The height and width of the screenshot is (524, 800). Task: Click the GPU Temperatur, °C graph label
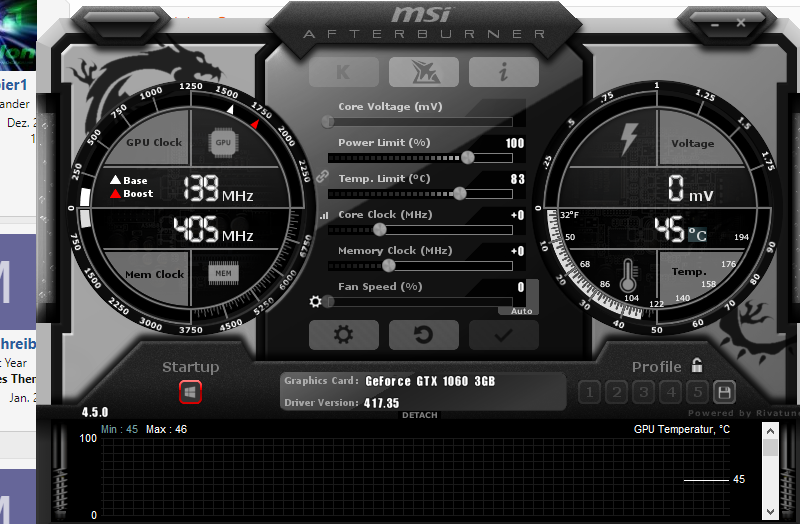pyautogui.click(x=682, y=430)
